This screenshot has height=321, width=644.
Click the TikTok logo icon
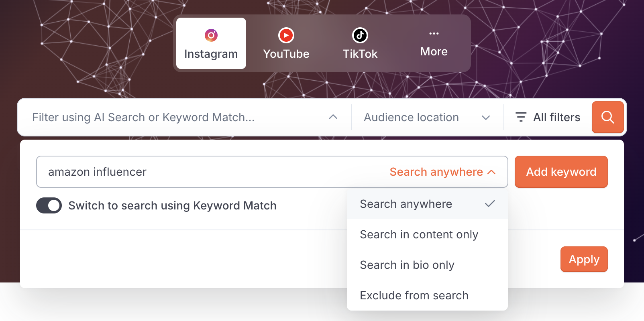click(x=360, y=35)
